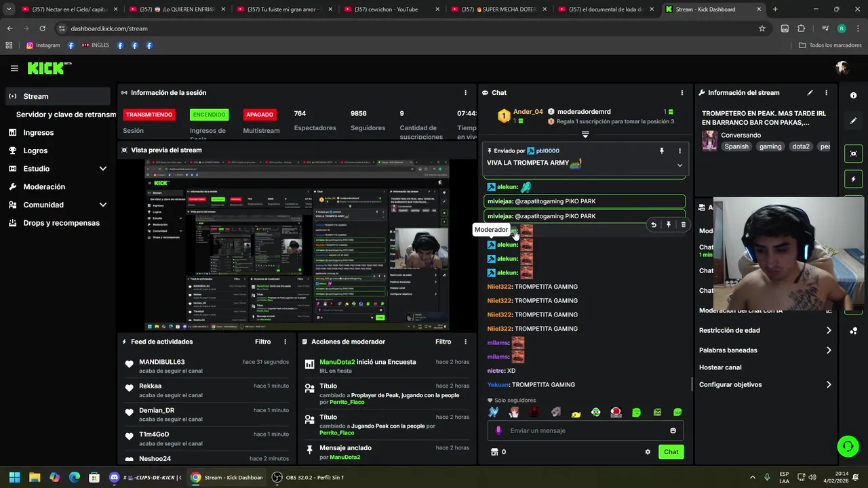Click TRANSMITIENDO session status badge
The height and width of the screenshot is (488, 868).
tap(149, 115)
